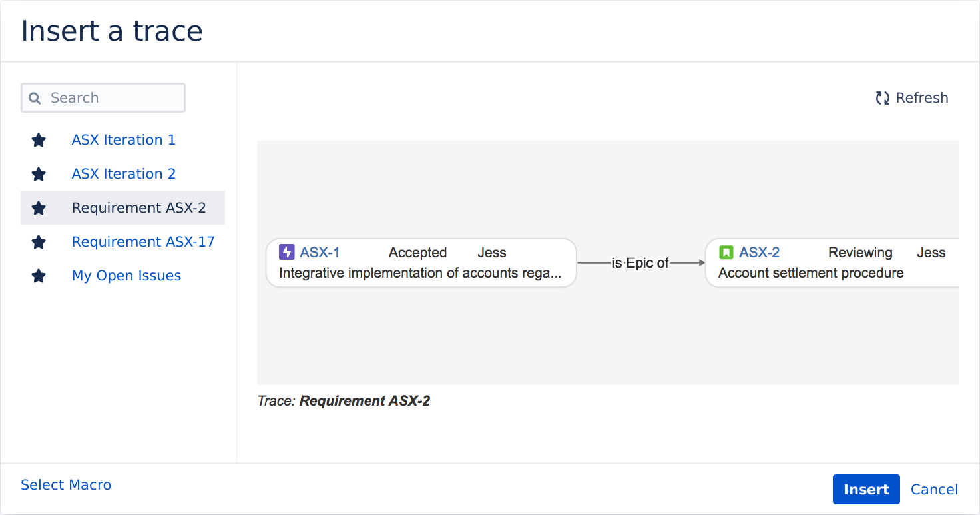Image resolution: width=980 pixels, height=515 pixels.
Task: Select the ASX Iteration 2 trace
Action: pos(124,174)
